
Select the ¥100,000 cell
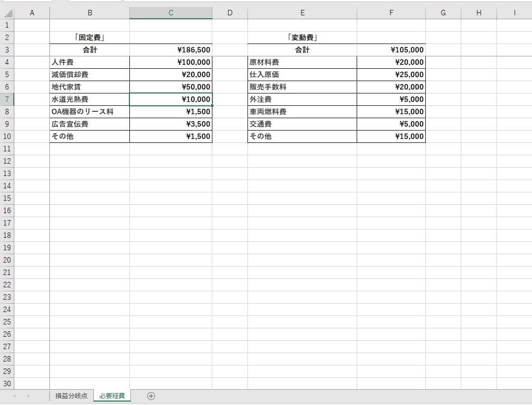click(170, 62)
